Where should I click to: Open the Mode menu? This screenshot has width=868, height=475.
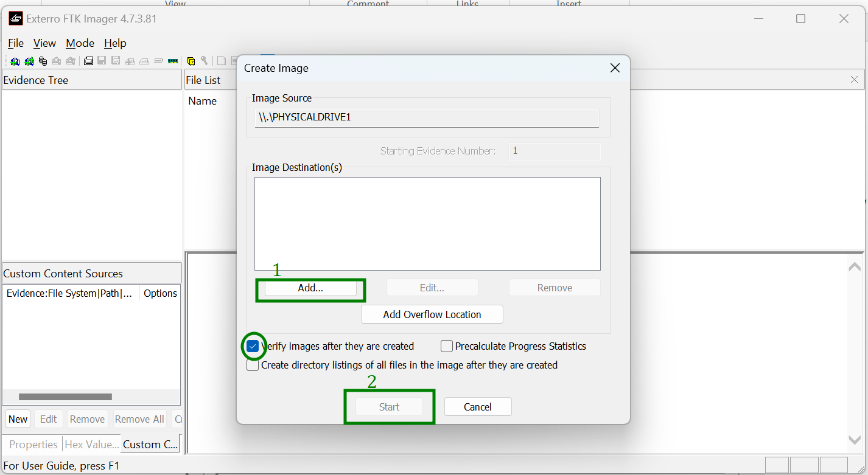point(80,43)
